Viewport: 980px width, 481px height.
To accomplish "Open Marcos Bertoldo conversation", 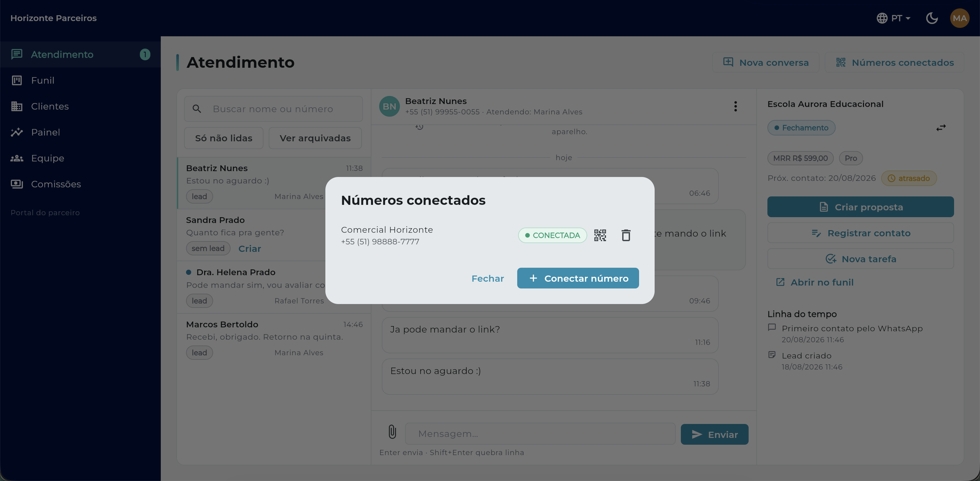I will pos(274,339).
